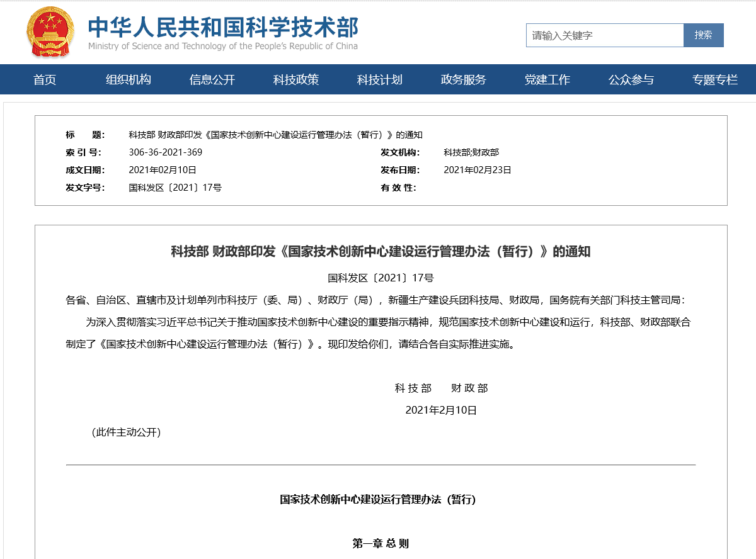Viewport: 756px width, 559px height.
Task: Click the 第一章 总则 chapter heading
Action: point(381,543)
